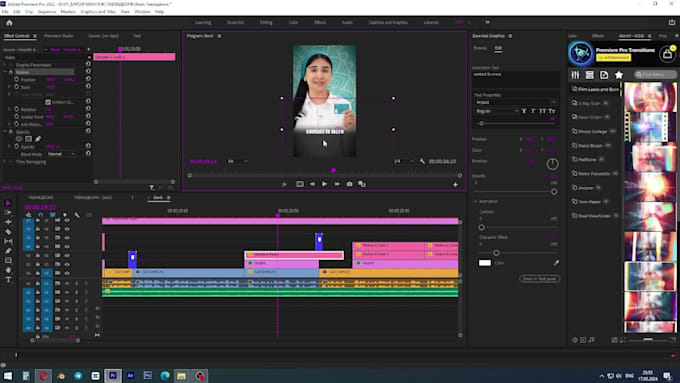Click the Show in Text panel button
The width and height of the screenshot is (680, 383).
(x=539, y=278)
